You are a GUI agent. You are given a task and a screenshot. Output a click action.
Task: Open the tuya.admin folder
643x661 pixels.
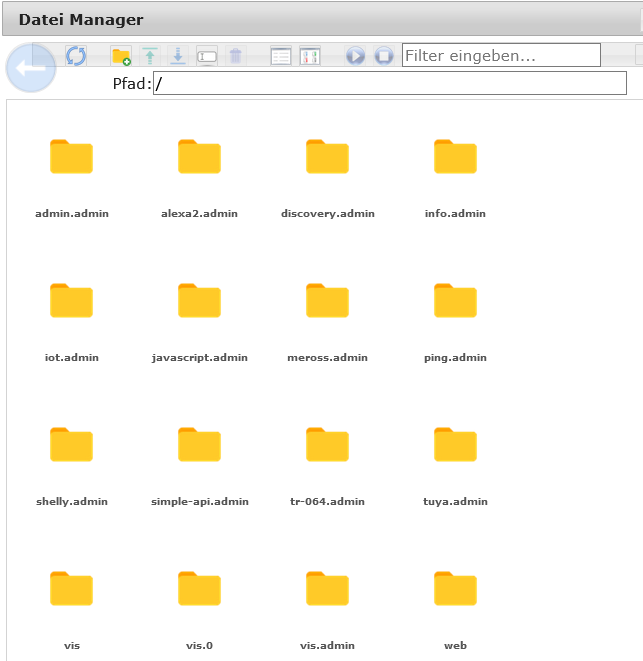click(455, 445)
